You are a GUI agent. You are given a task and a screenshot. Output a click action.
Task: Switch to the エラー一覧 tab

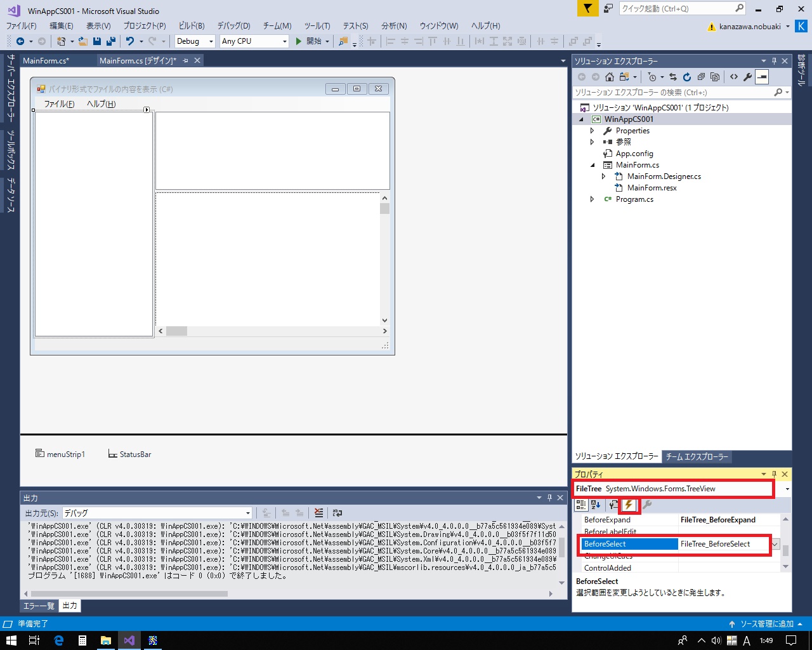39,606
